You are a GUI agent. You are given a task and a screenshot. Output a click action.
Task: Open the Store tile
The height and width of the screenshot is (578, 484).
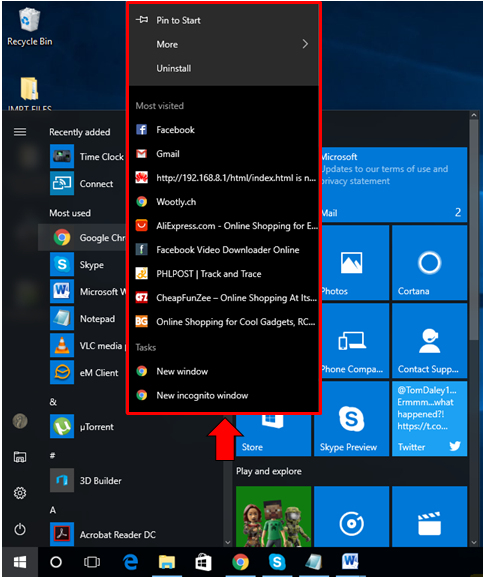coord(274,435)
